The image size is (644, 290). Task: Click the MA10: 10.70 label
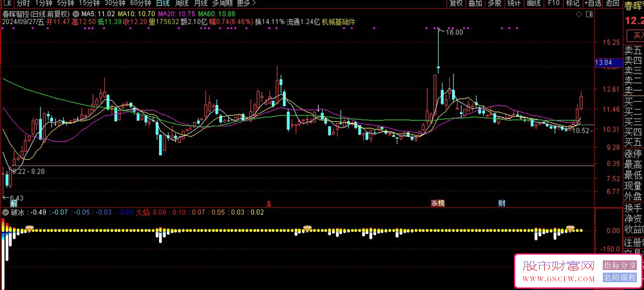(x=137, y=14)
